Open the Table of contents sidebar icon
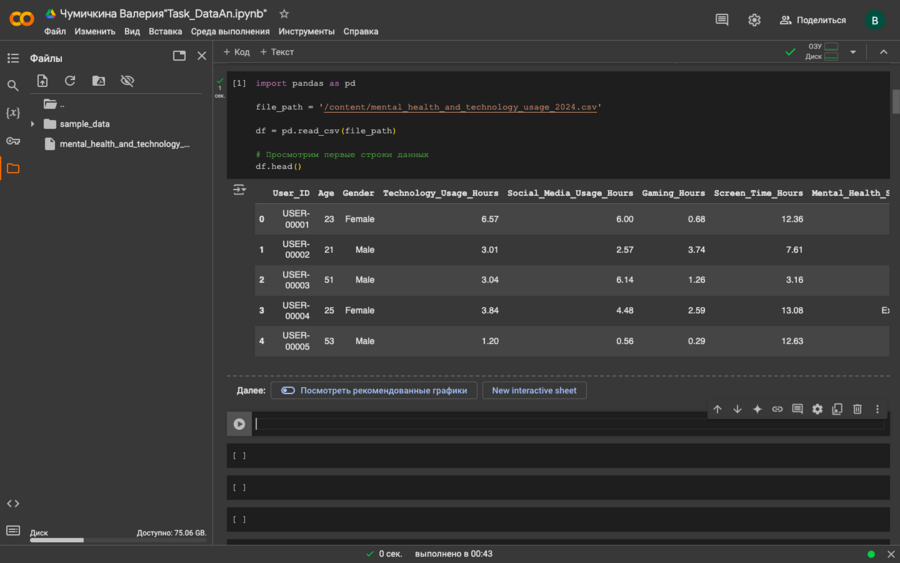 13,58
